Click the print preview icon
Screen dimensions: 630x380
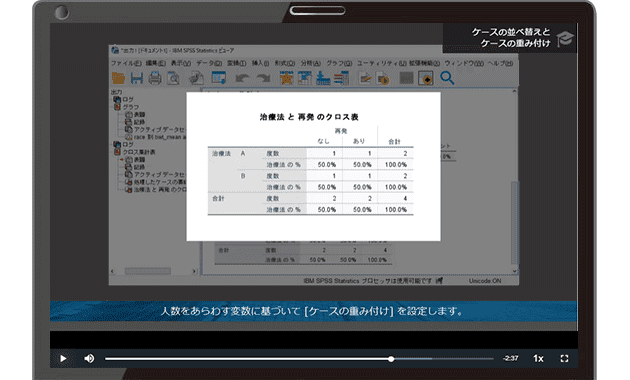173,78
